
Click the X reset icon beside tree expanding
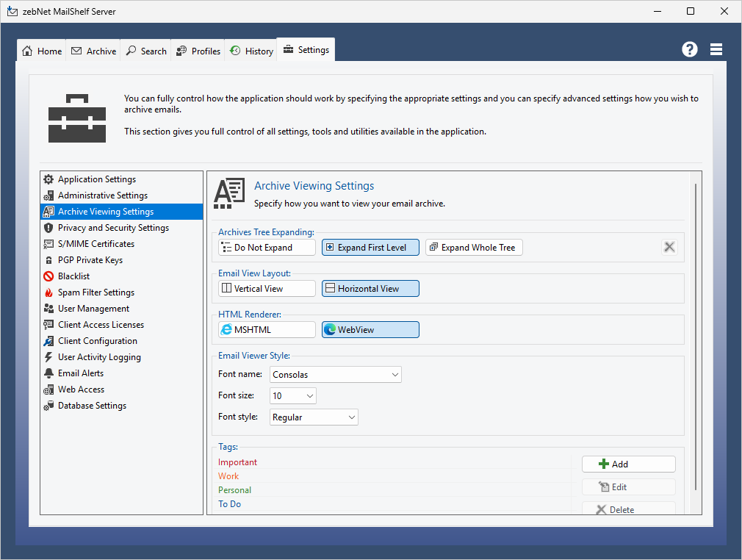(669, 247)
